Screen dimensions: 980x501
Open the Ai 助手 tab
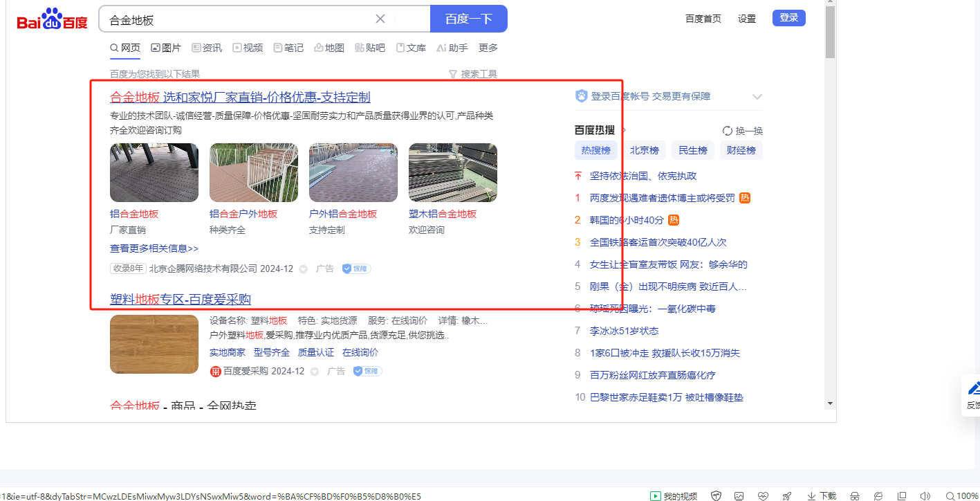452,48
